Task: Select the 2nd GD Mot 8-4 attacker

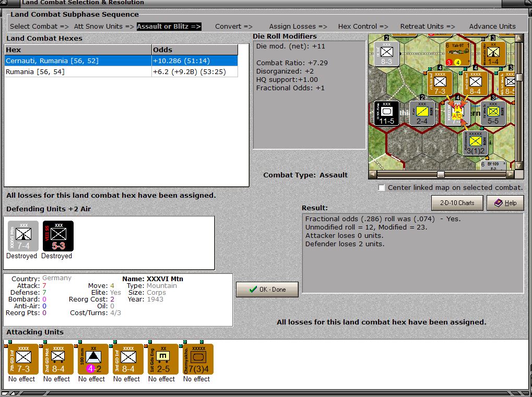Action: (x=58, y=359)
